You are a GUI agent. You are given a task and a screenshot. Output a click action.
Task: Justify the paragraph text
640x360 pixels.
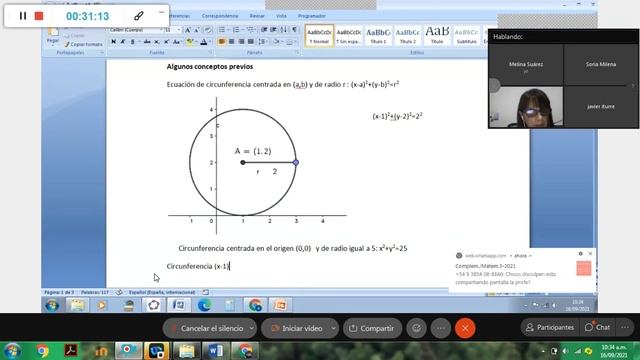[251, 42]
